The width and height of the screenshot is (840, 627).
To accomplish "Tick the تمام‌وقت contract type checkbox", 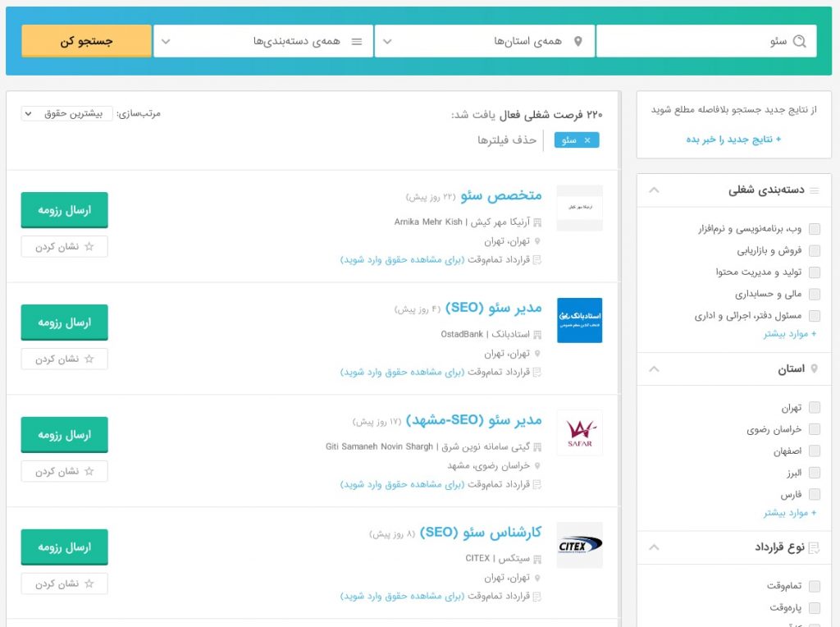I will tap(815, 586).
